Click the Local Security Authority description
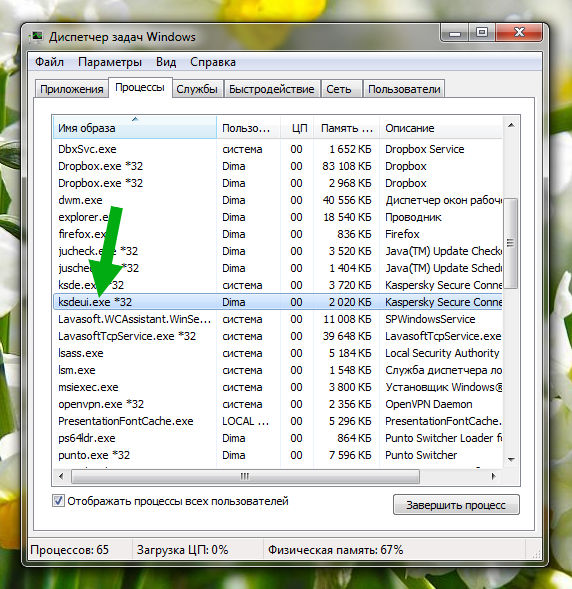The height and width of the screenshot is (589, 572). [x=442, y=353]
